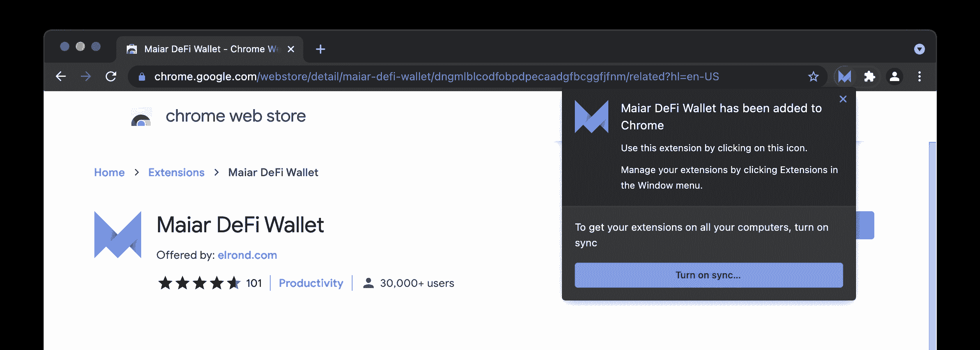
Task: Reload the current page
Action: tap(111, 76)
